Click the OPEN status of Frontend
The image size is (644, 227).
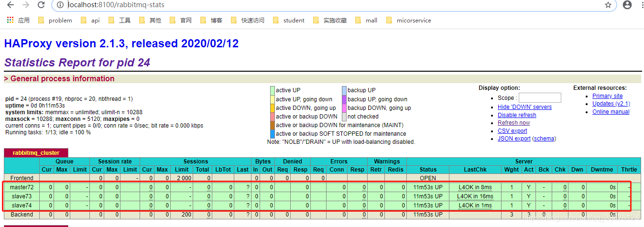click(428, 178)
